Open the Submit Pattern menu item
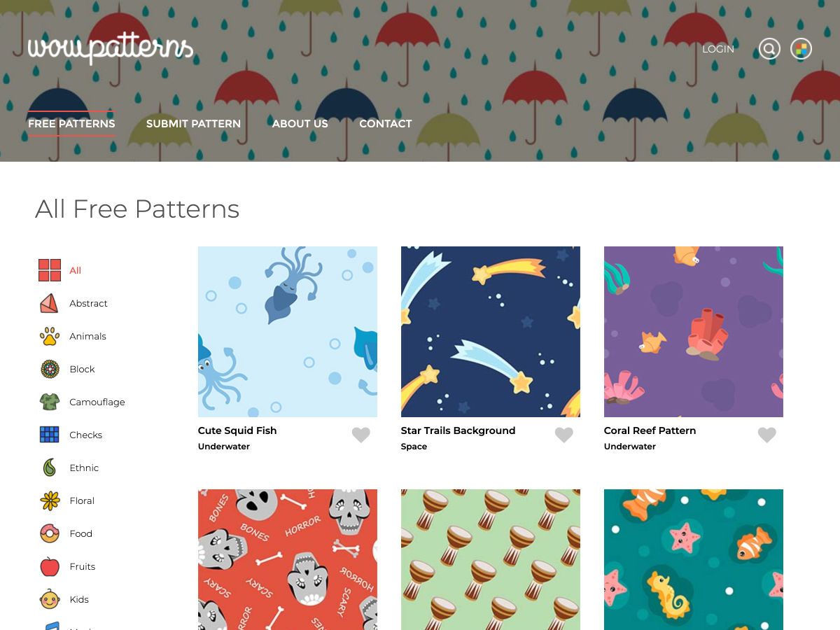 193,124
